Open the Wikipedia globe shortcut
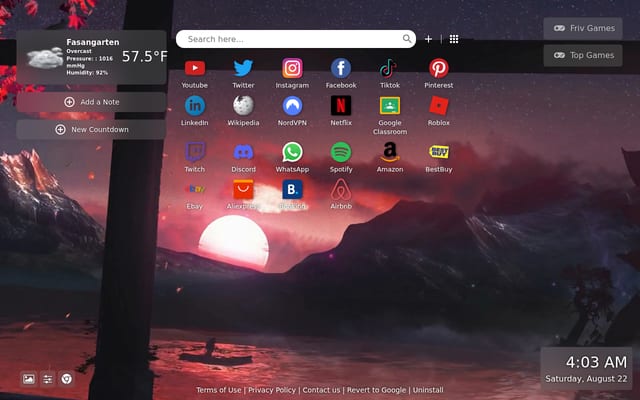This screenshot has width=640, height=400. [243, 106]
